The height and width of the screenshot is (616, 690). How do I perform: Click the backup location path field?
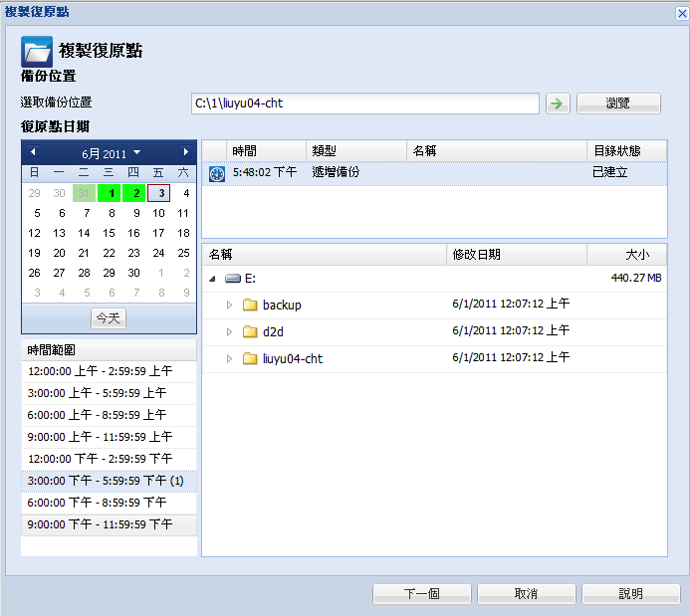point(365,103)
